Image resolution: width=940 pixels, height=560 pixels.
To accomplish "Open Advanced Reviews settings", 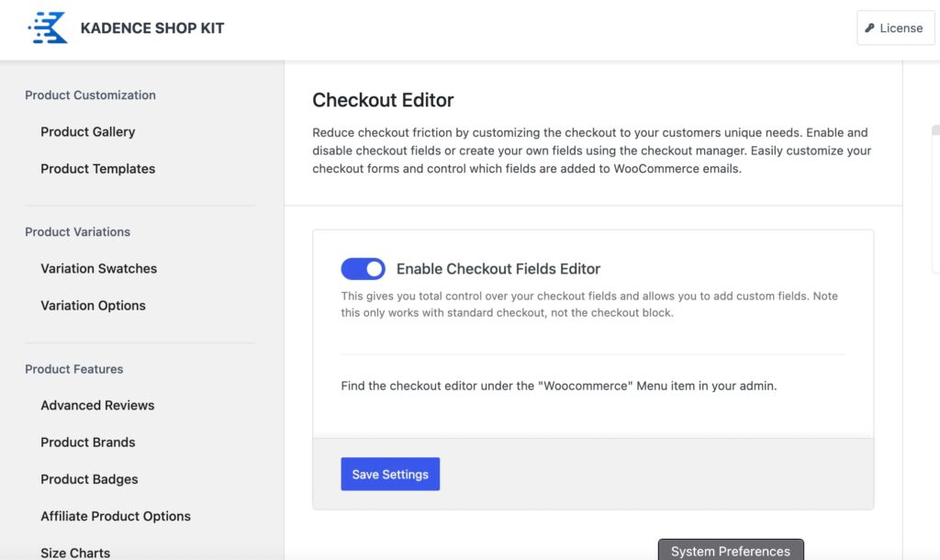I will [97, 405].
